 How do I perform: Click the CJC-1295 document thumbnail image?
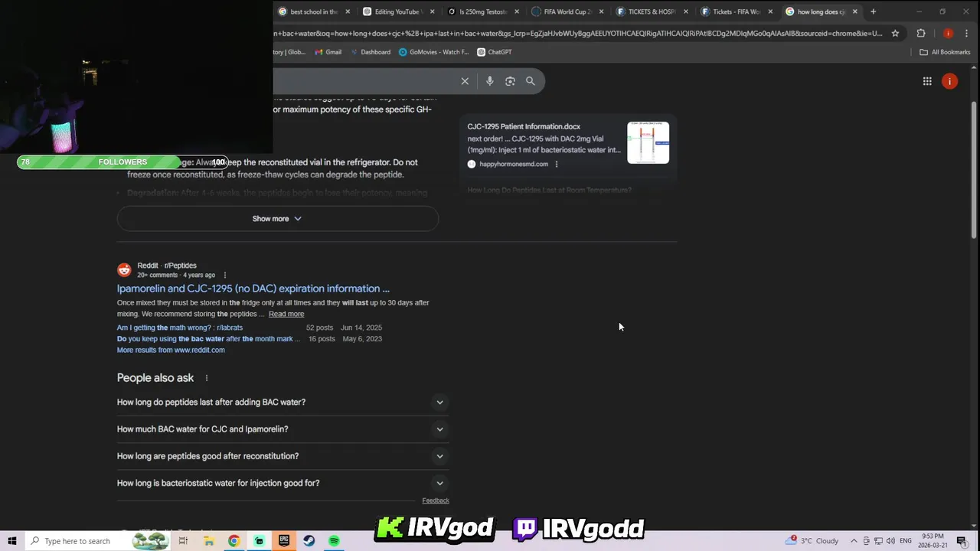point(648,142)
